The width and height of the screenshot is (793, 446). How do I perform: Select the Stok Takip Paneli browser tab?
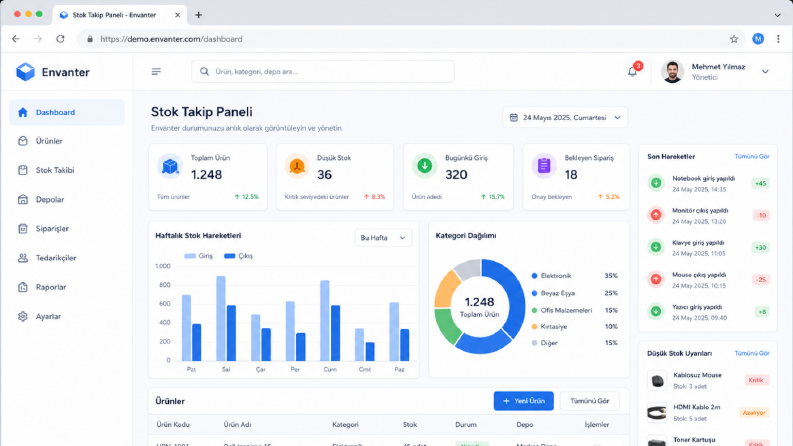[120, 15]
